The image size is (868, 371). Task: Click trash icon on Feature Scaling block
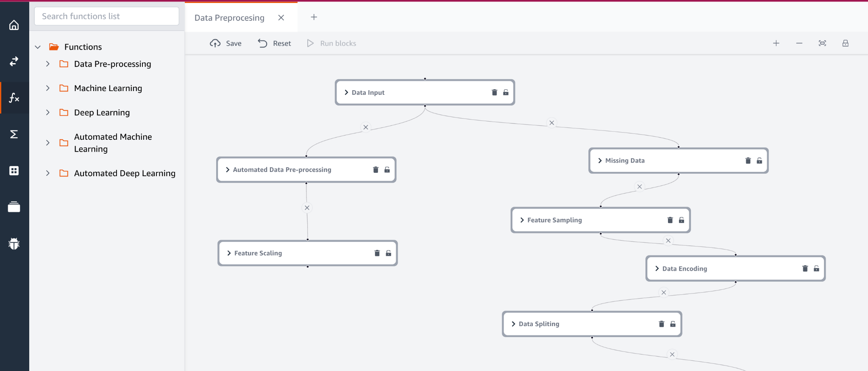(377, 253)
